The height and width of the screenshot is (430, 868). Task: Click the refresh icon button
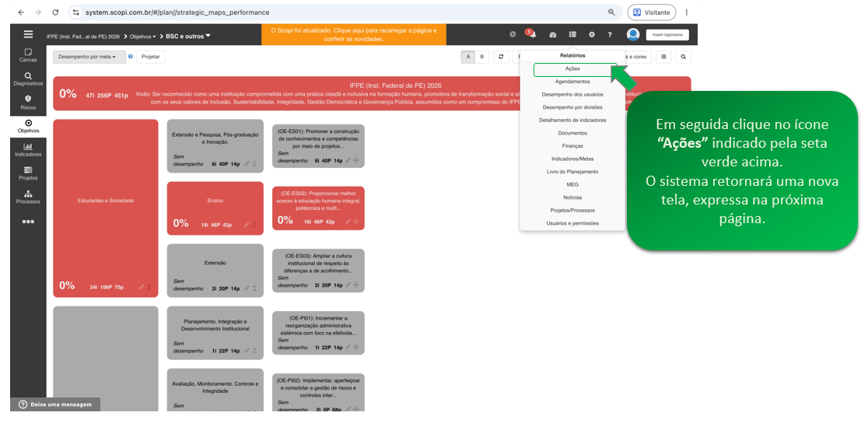tap(500, 57)
